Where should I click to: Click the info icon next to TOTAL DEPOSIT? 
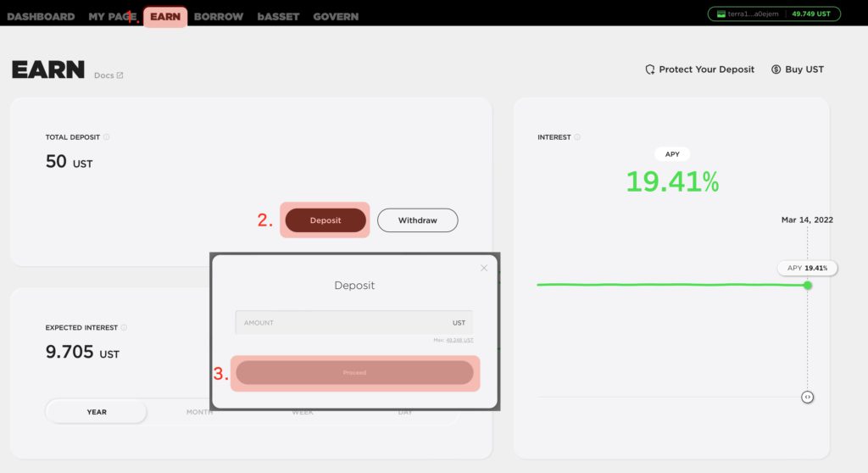106,136
